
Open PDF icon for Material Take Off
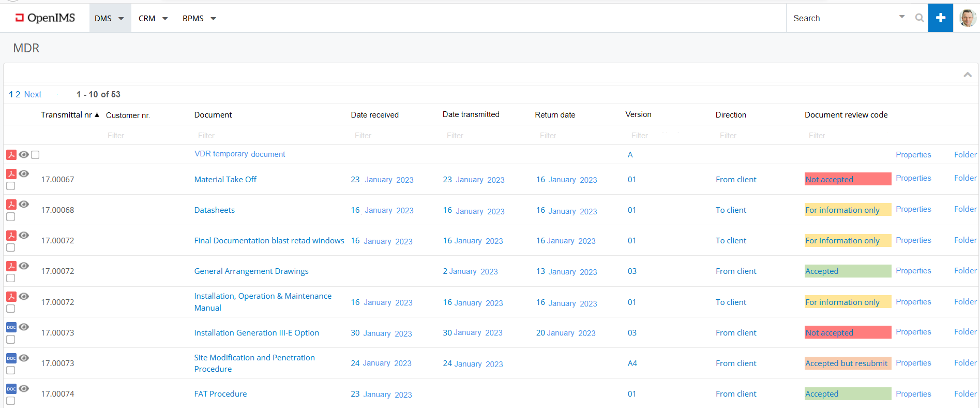11,174
